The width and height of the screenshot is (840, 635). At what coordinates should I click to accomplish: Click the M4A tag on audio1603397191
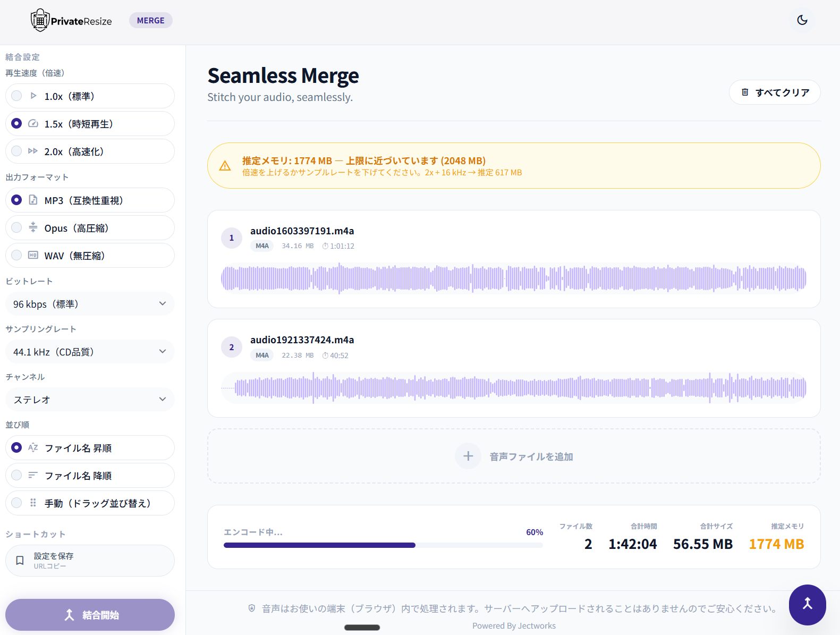click(x=262, y=246)
